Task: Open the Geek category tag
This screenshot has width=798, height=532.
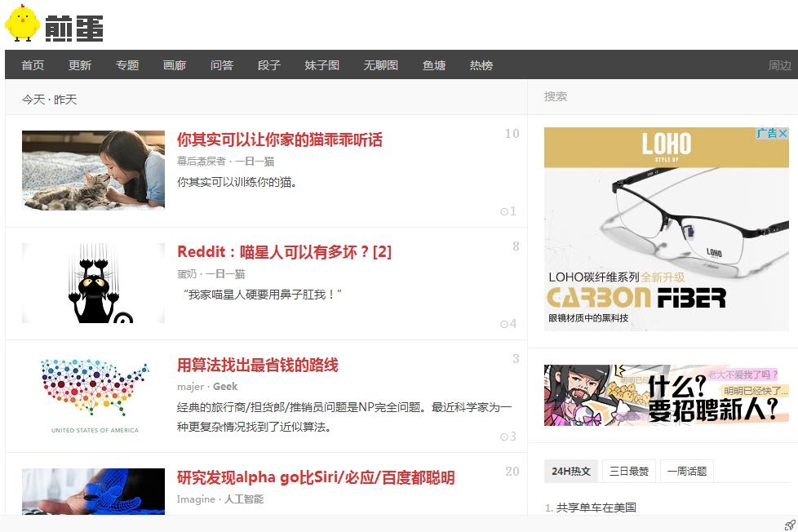Action: pos(225,387)
